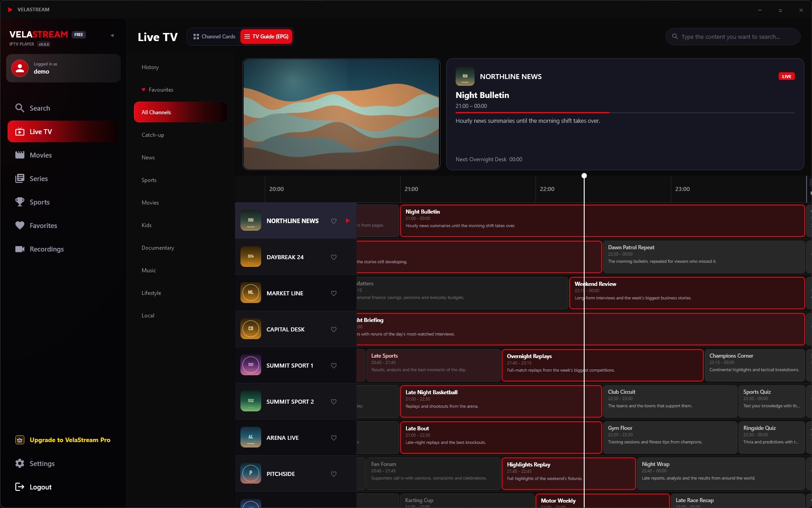Viewport: 812px width, 508px height.
Task: Click the MARKET LINE channel logo
Action: (x=251, y=293)
